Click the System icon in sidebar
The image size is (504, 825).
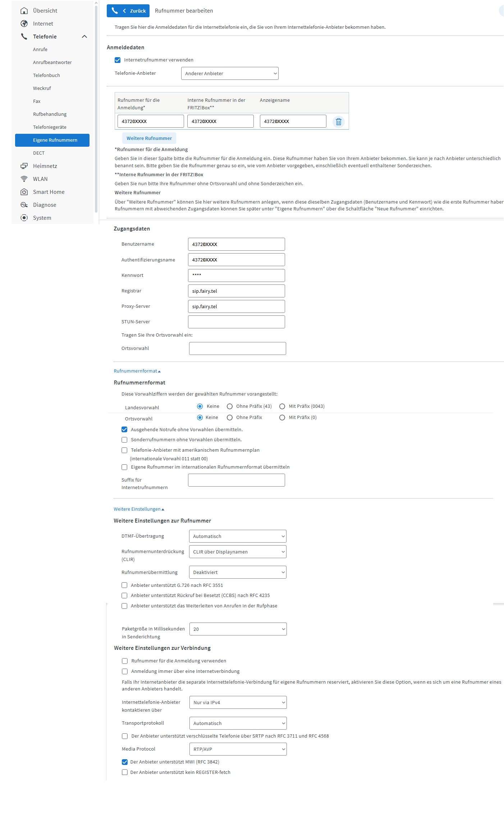[x=24, y=218]
